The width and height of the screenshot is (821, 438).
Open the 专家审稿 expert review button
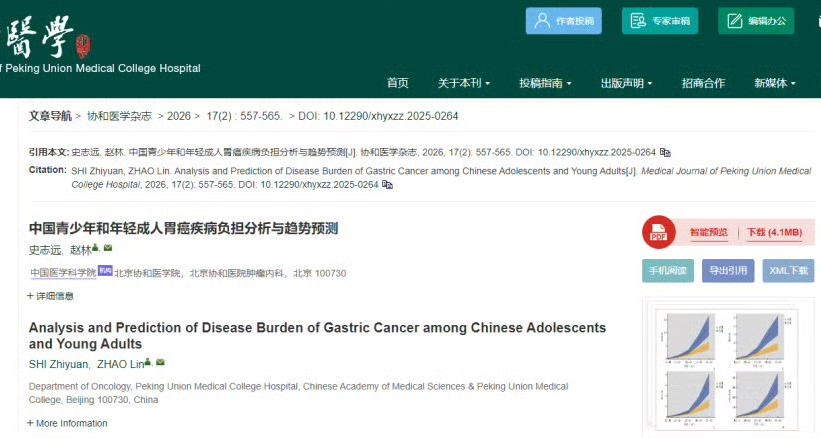tap(660, 21)
